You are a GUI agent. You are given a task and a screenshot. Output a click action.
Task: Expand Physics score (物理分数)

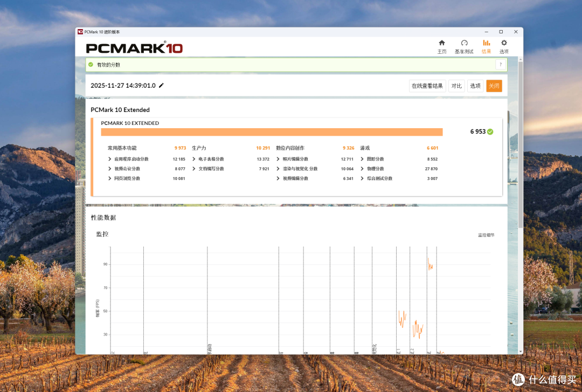(x=362, y=169)
